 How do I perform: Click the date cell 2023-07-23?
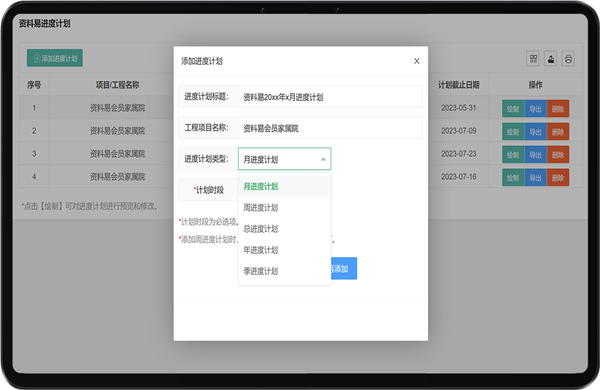(458, 154)
